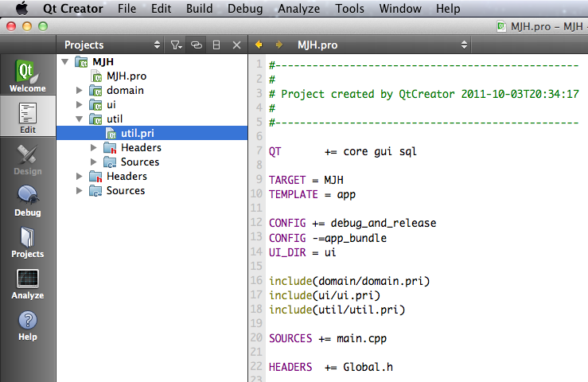Image resolution: width=588 pixels, height=382 pixels.
Task: Go forward with yellow right arrow
Action: (x=278, y=45)
